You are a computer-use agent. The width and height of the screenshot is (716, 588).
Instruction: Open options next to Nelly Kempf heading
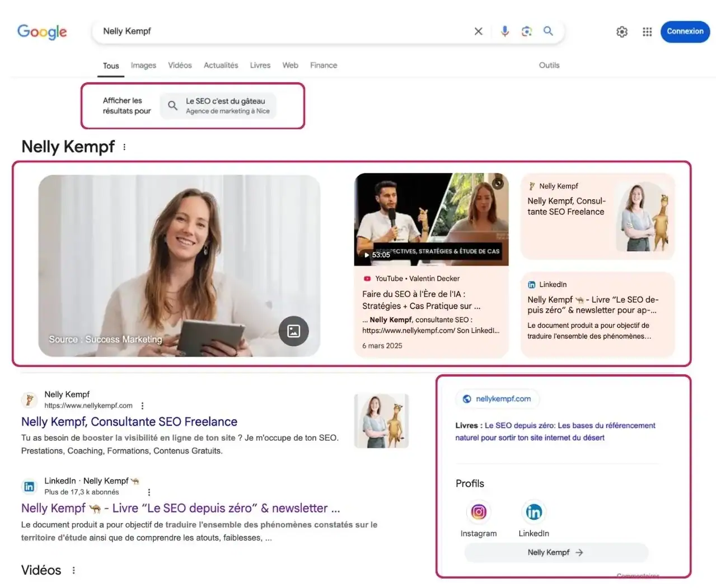pyautogui.click(x=124, y=147)
